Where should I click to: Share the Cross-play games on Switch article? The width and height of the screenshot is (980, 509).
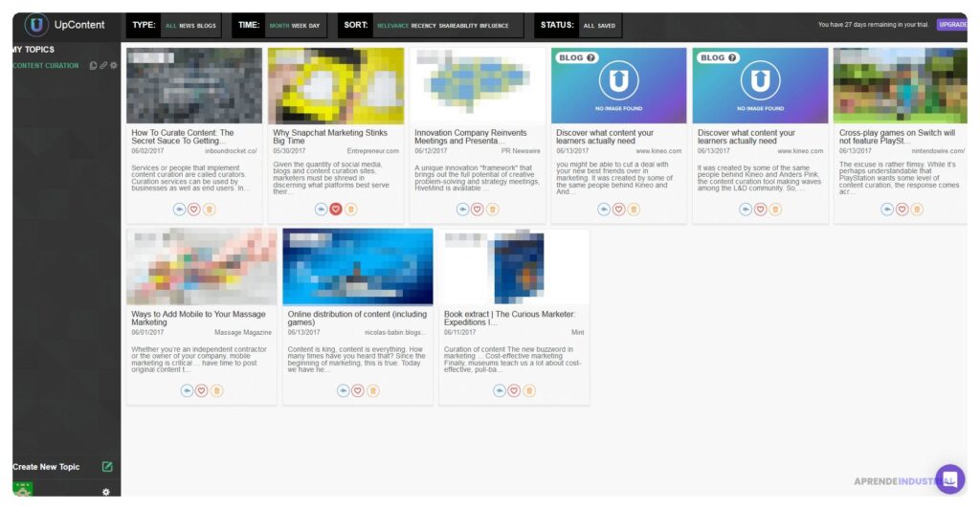(887, 210)
